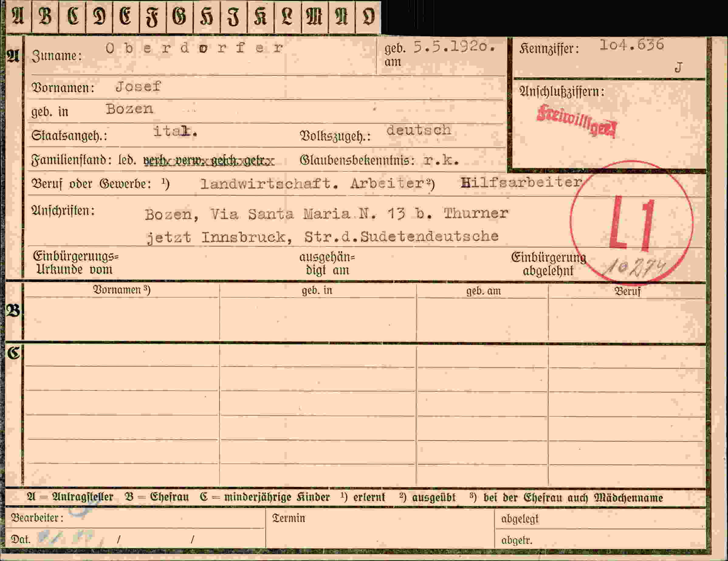Click the 'Termin' label
Image resolution: width=728 pixels, height=561 pixels.
click(x=289, y=518)
